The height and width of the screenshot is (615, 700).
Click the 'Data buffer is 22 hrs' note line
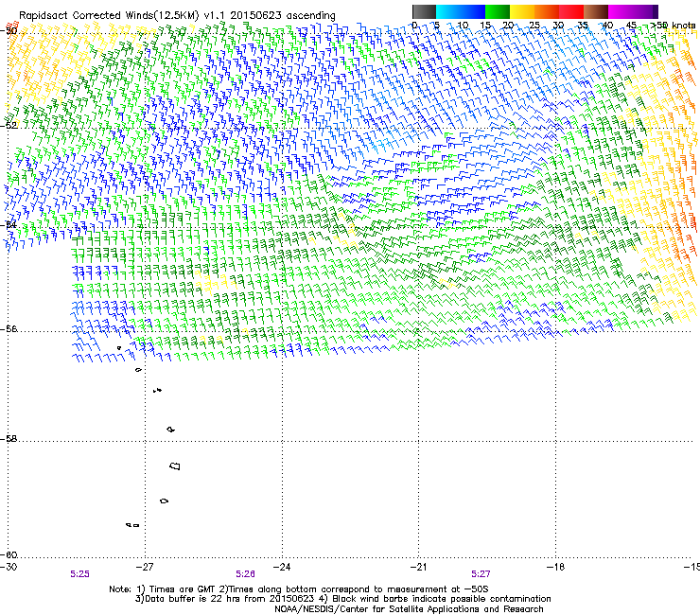click(x=342, y=599)
